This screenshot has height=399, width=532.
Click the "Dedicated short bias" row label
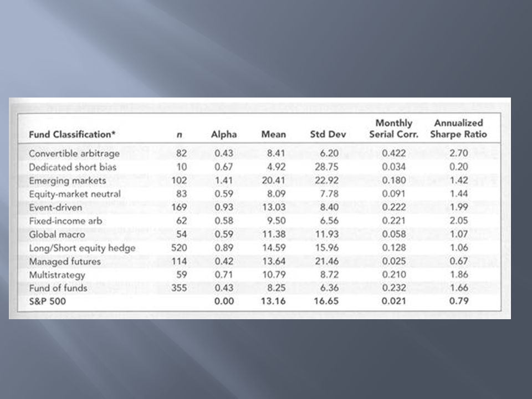73,167
